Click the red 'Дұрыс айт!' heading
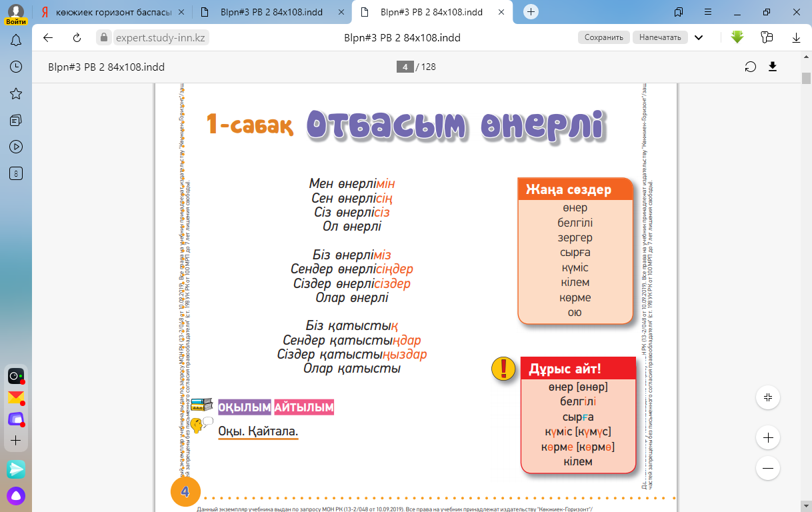 pyautogui.click(x=565, y=369)
